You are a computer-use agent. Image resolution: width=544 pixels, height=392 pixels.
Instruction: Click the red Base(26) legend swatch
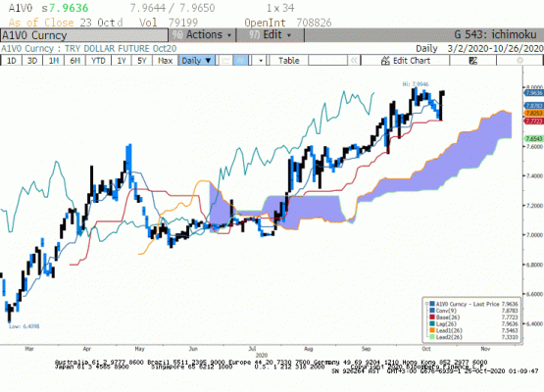tap(432, 318)
